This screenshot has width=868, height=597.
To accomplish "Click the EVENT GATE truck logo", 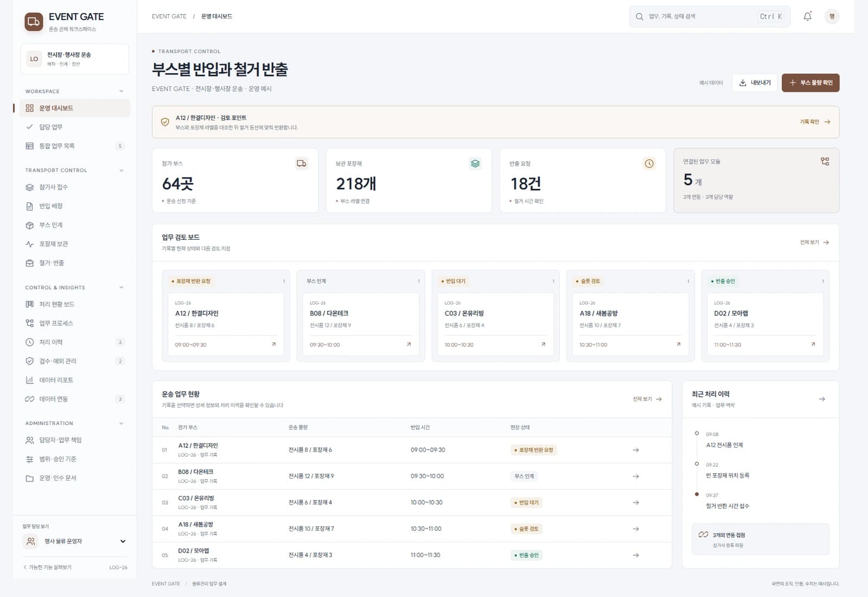I will (x=34, y=22).
